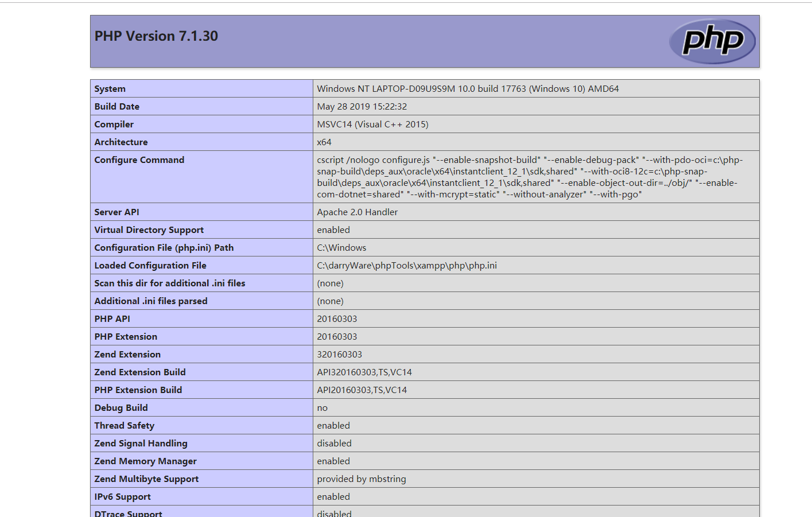This screenshot has height=517, width=812.
Task: Select the enabled value for Virtual Directory Support
Action: tap(333, 230)
